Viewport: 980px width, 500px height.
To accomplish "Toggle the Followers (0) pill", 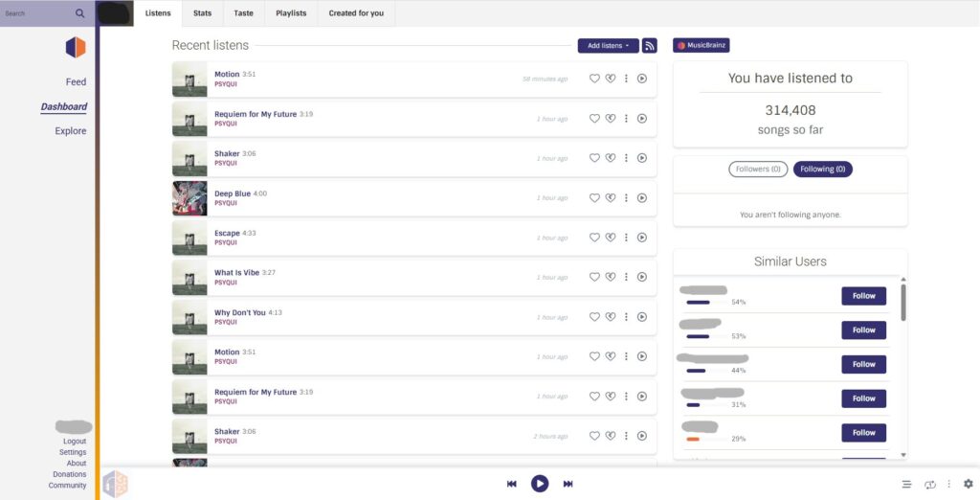I will pyautogui.click(x=757, y=170).
